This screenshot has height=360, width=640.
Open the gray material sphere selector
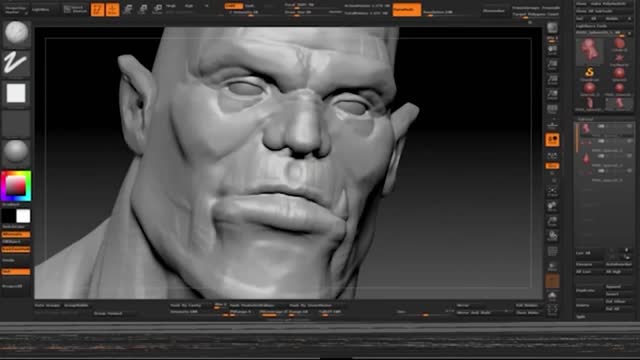point(16,153)
